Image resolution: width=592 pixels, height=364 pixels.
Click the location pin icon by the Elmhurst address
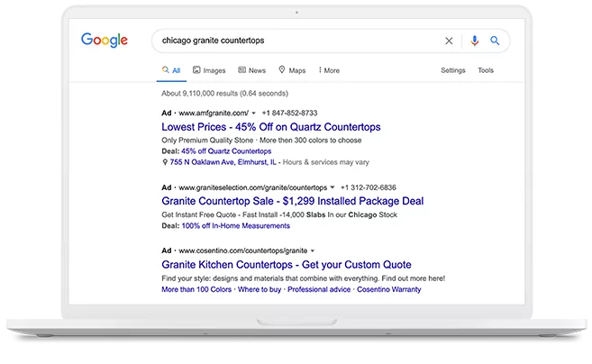(165, 162)
